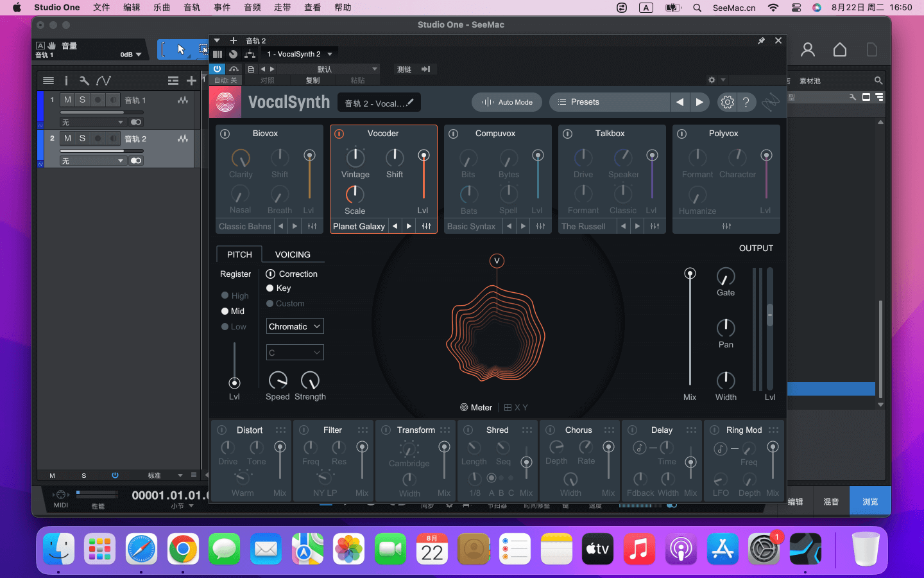This screenshot has height=578, width=924.
Task: Click the output Mix slider handle
Action: 690,274
